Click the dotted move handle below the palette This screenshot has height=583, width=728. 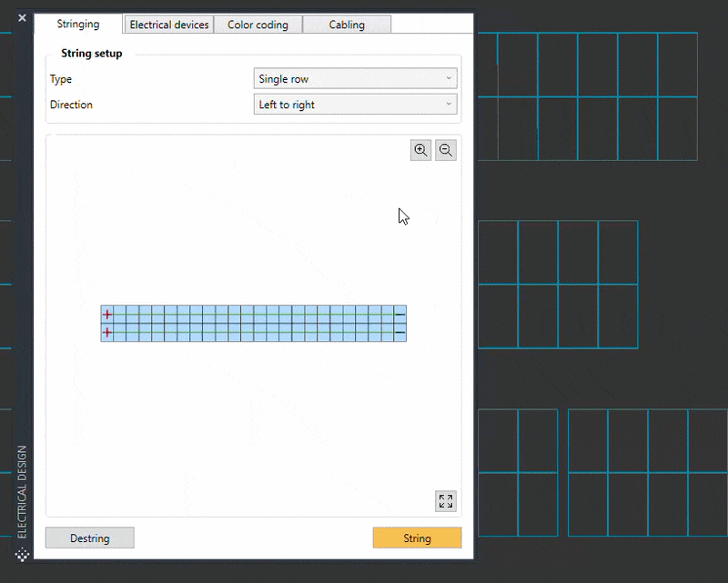tap(23, 554)
